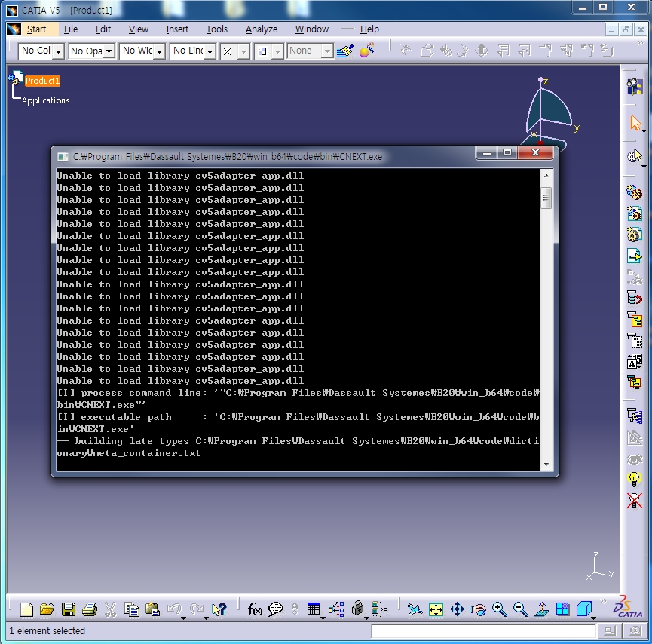Image resolution: width=652 pixels, height=644 pixels.
Task: Click the red crossed lightbulb icon
Action: pos(635,499)
